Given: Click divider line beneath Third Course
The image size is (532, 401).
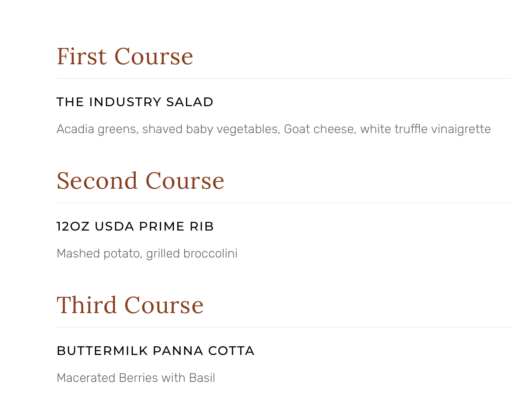Looking at the screenshot, I should pos(283,327).
